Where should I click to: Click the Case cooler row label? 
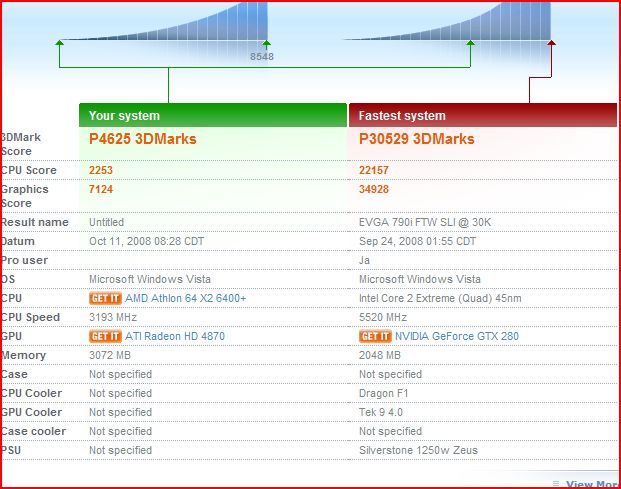[34, 431]
